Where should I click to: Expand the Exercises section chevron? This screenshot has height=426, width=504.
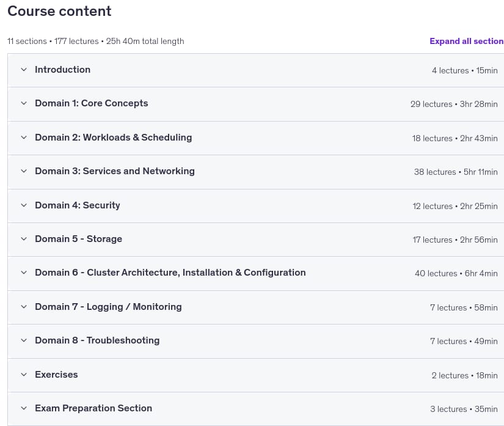pos(24,375)
